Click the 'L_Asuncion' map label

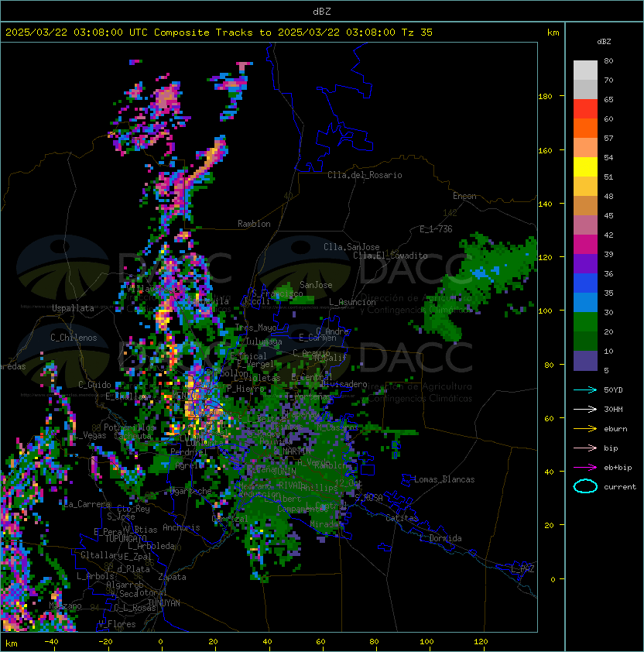click(x=352, y=302)
